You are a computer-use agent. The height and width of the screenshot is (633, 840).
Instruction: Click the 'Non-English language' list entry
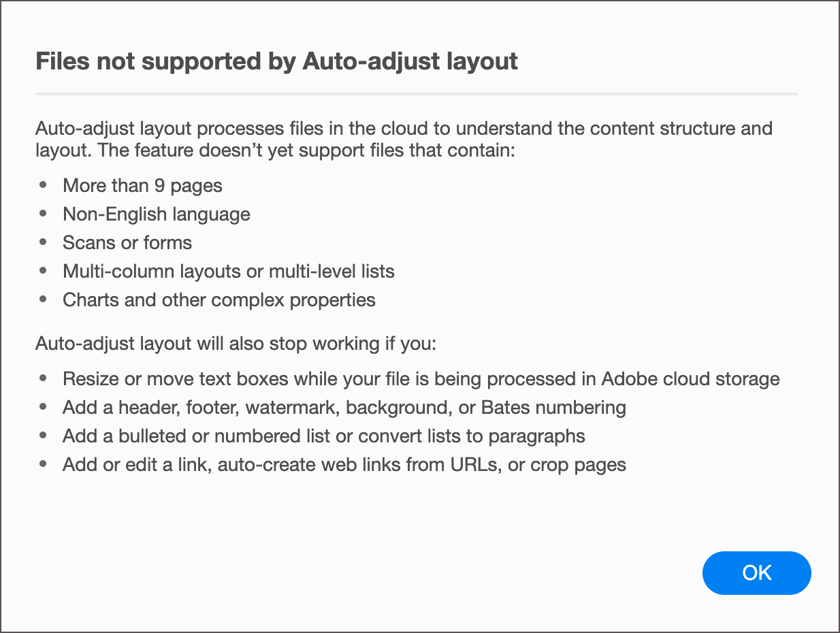pyautogui.click(x=156, y=214)
